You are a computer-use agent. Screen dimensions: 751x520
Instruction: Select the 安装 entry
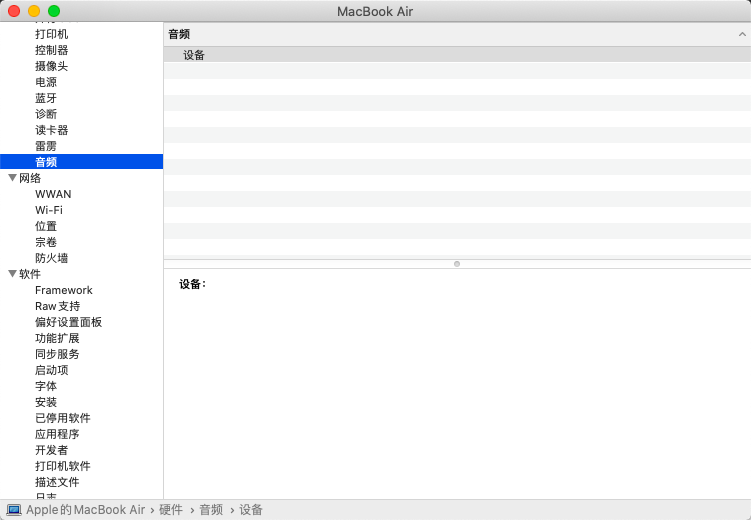tap(46, 402)
